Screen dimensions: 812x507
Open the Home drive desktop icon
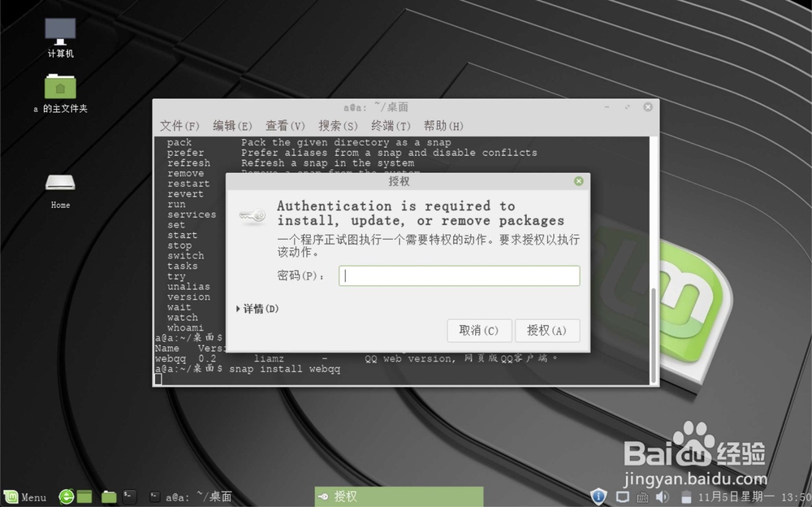(x=60, y=191)
